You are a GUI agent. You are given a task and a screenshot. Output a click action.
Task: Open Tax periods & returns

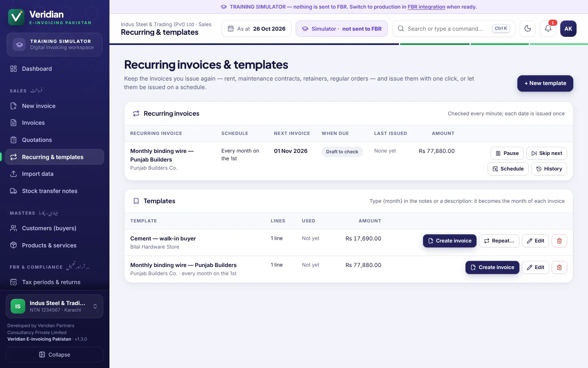(x=54, y=282)
